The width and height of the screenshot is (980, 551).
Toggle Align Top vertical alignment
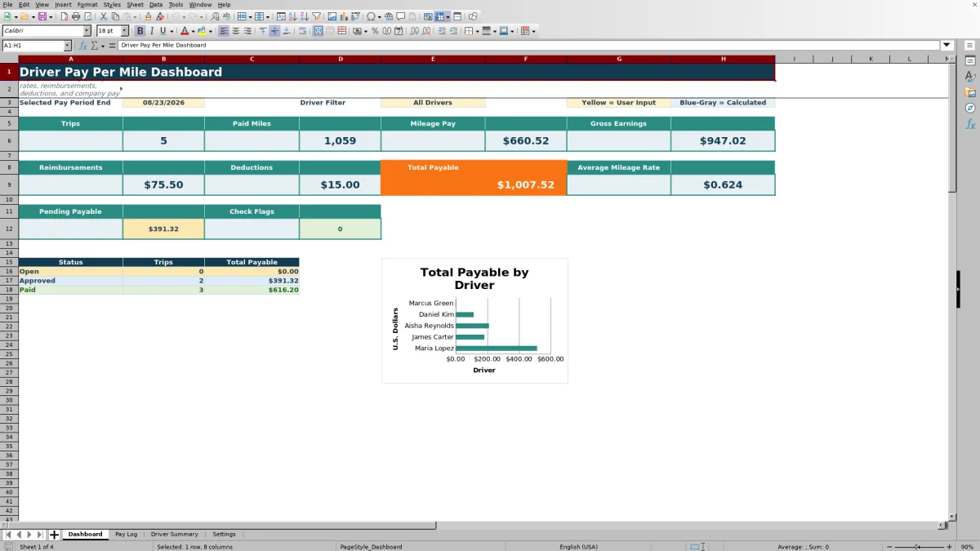coord(263,31)
